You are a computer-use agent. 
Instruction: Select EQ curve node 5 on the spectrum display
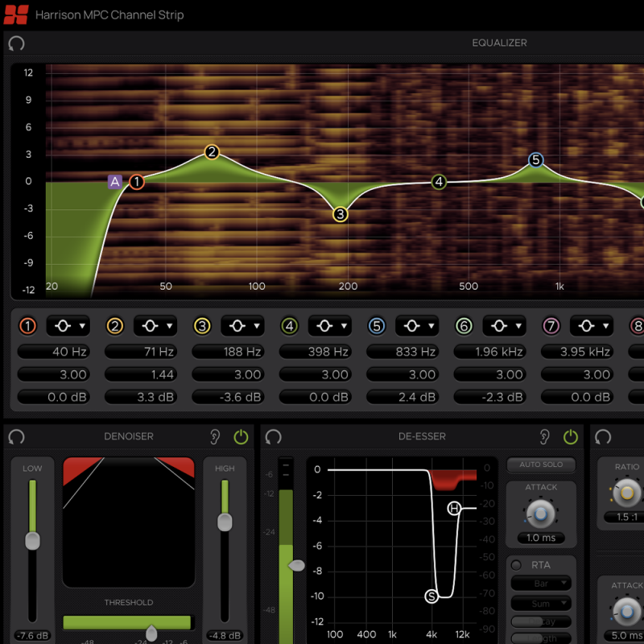(536, 161)
